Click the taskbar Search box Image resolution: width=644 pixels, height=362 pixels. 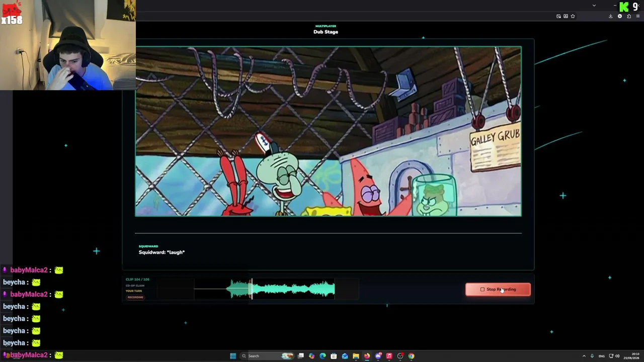pos(267,356)
